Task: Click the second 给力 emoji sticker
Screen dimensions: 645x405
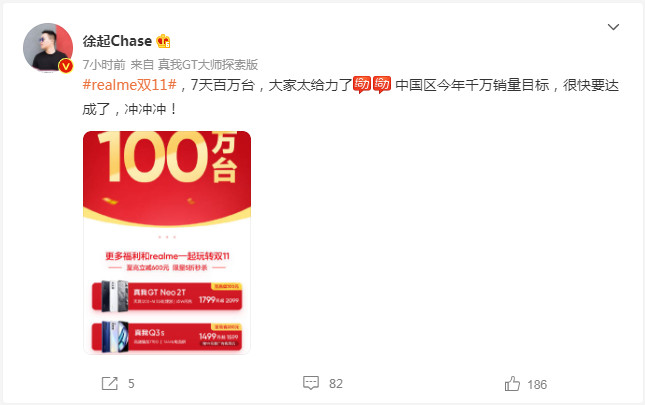Action: 382,84
